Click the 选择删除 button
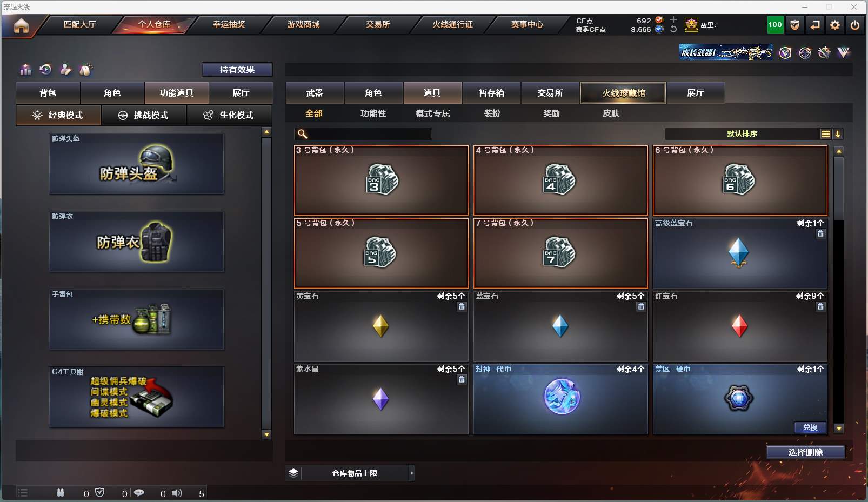Viewport: 868px width, 502px height. pyautogui.click(x=805, y=452)
